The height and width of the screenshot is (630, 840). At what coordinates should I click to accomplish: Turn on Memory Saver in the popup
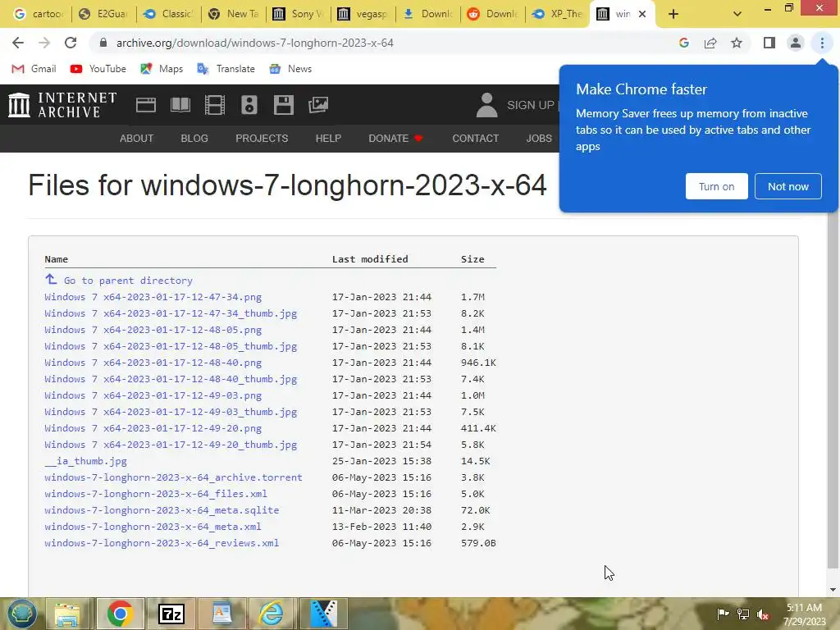(x=717, y=186)
